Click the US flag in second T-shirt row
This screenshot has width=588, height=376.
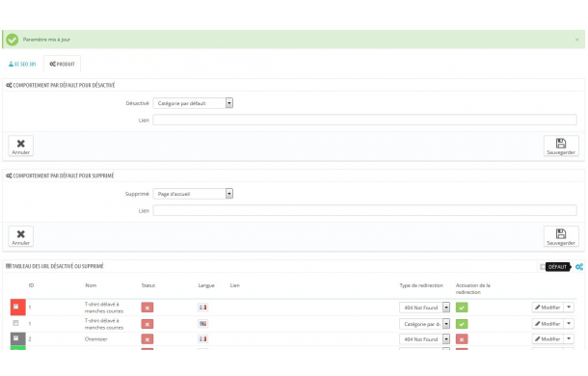202,324
